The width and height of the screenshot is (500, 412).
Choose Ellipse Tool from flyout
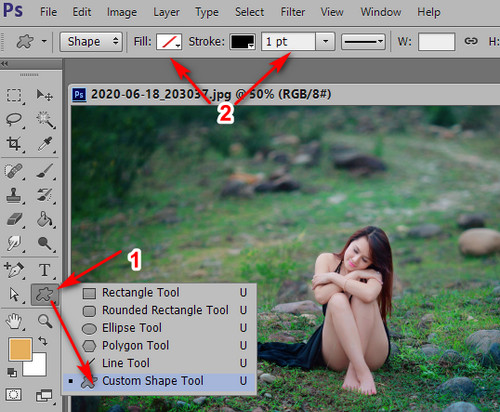tap(160, 328)
